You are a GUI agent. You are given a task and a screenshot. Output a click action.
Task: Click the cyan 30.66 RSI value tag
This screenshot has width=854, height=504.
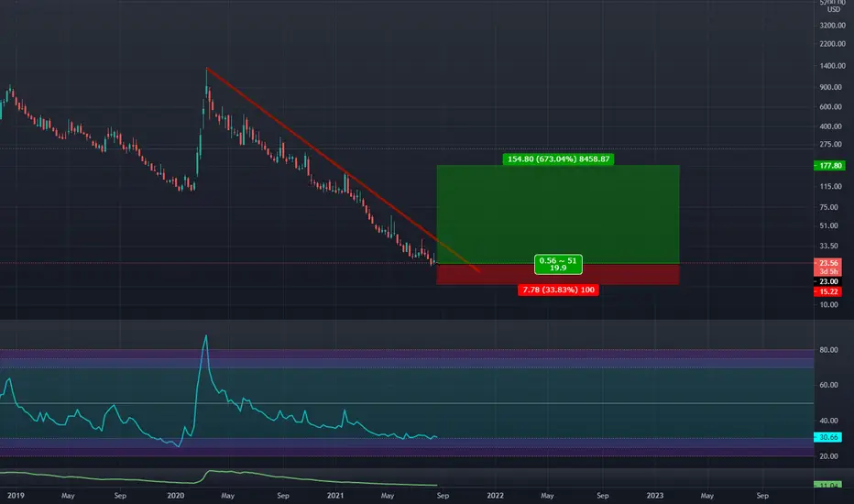click(827, 437)
